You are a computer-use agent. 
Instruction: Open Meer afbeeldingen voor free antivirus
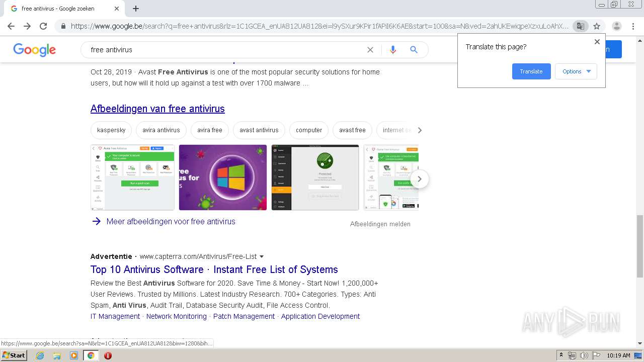pyautogui.click(x=171, y=221)
